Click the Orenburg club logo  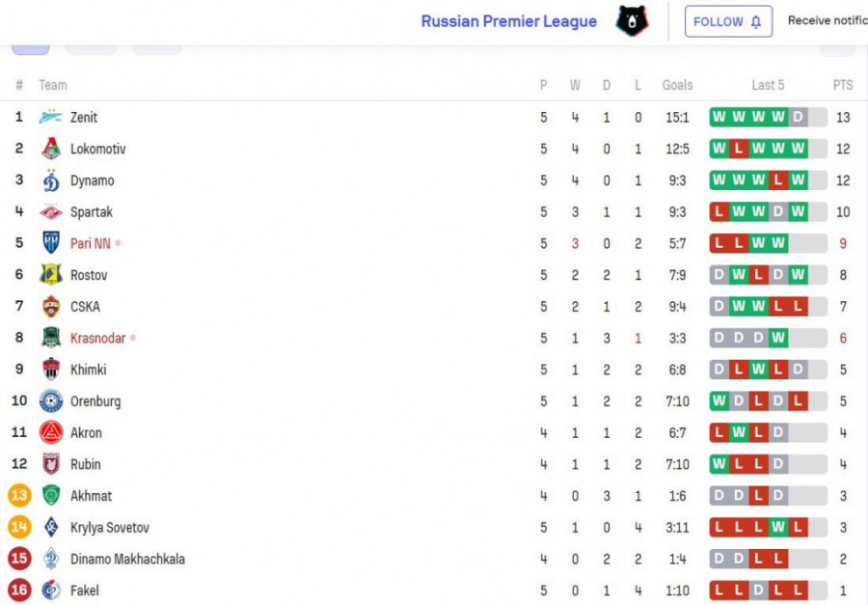(50, 401)
